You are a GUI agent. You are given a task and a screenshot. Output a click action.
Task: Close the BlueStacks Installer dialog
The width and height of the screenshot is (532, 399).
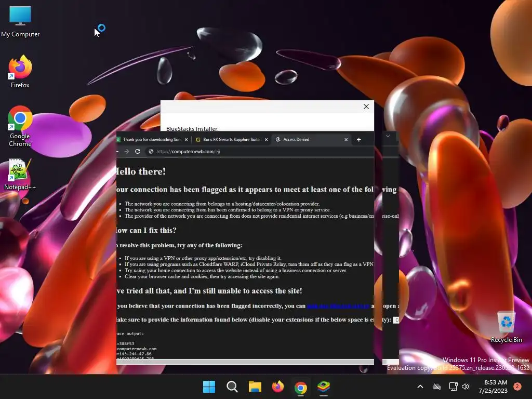tap(366, 107)
